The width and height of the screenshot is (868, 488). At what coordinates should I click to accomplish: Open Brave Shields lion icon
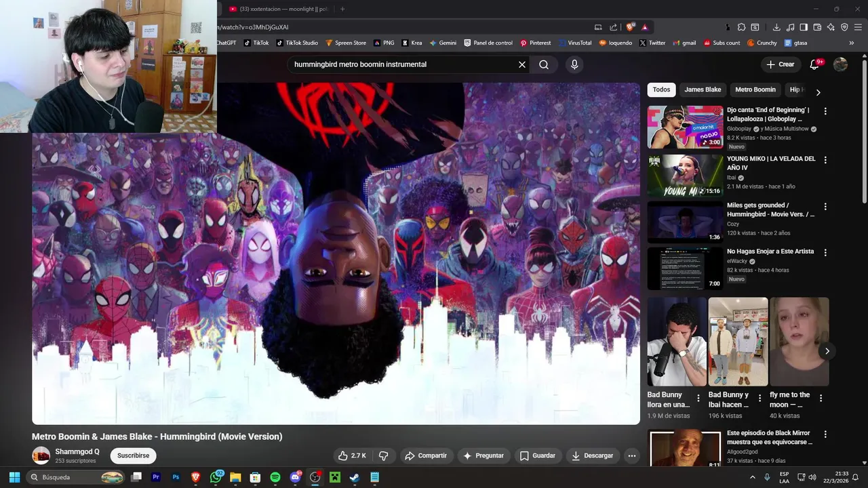point(630,27)
